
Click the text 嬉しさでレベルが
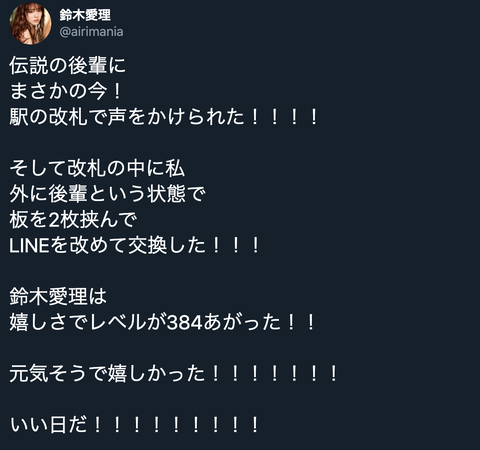88,322
